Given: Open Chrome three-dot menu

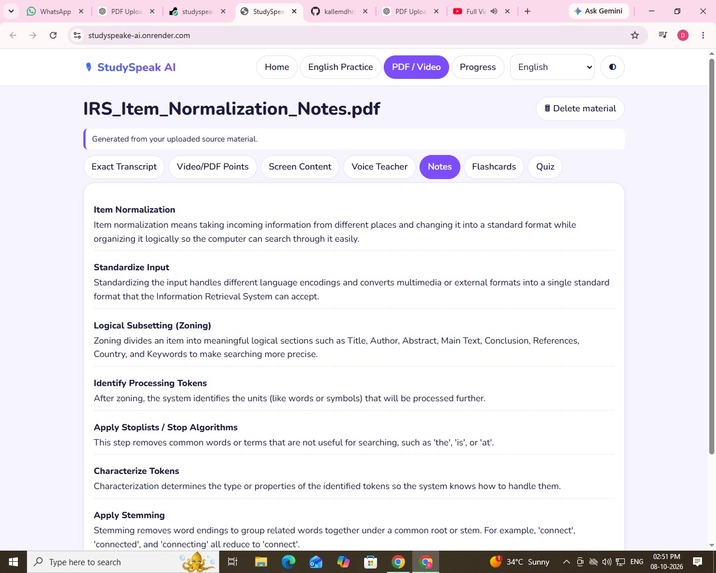Looking at the screenshot, I should [x=703, y=35].
